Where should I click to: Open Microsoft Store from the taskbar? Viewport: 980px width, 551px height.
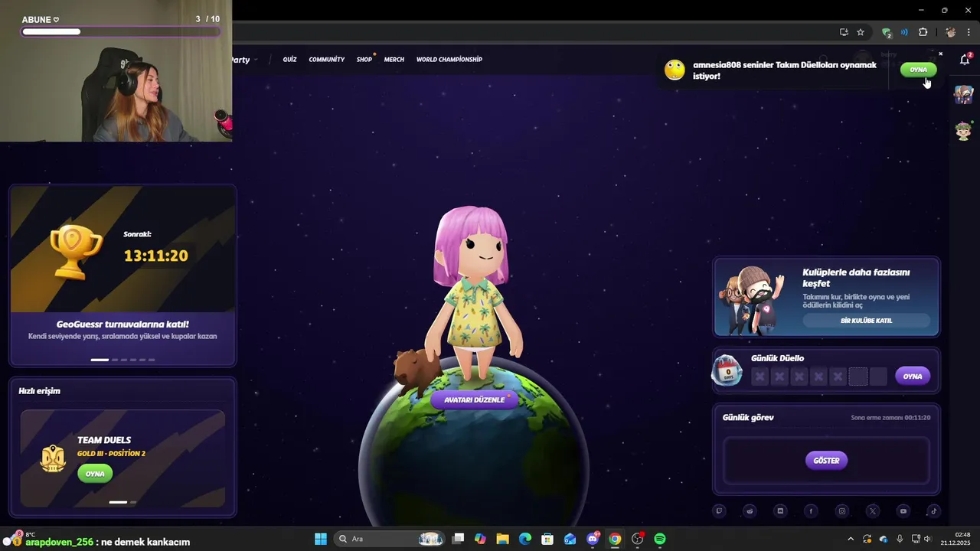click(x=547, y=539)
